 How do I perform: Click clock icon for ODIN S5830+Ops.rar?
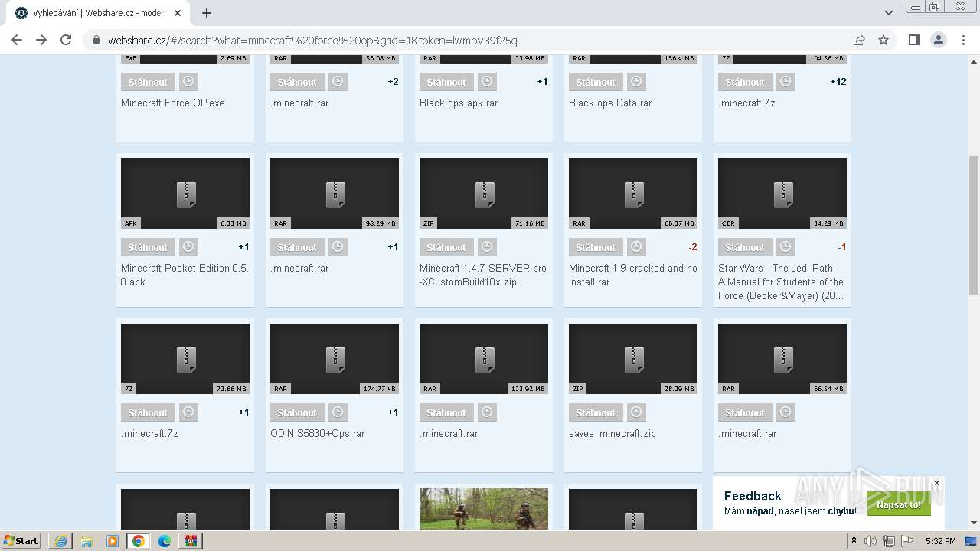[x=338, y=412]
